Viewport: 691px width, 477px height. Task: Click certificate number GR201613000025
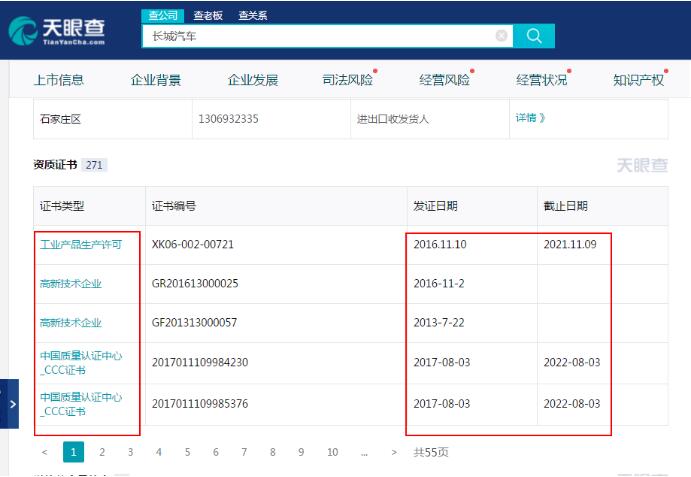point(195,283)
